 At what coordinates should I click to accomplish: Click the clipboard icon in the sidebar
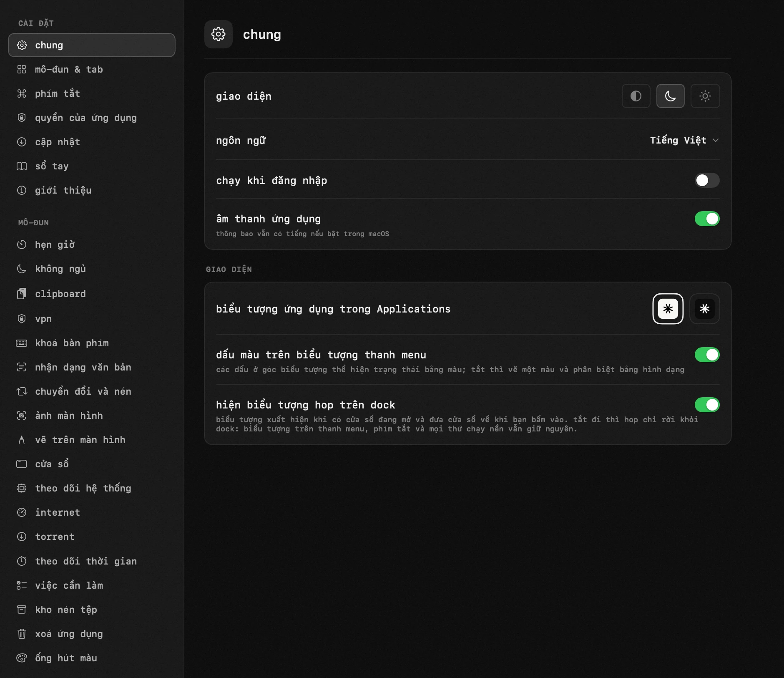point(22,294)
